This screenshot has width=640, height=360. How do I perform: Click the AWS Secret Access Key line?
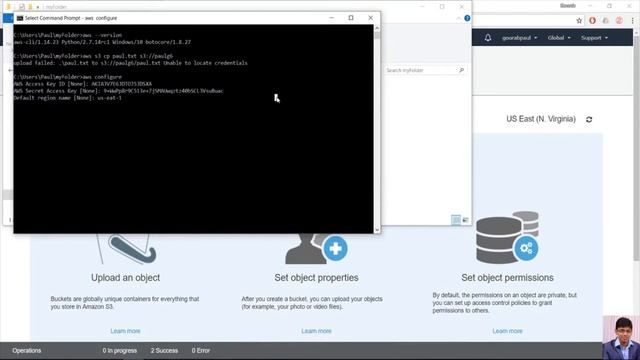(x=118, y=91)
